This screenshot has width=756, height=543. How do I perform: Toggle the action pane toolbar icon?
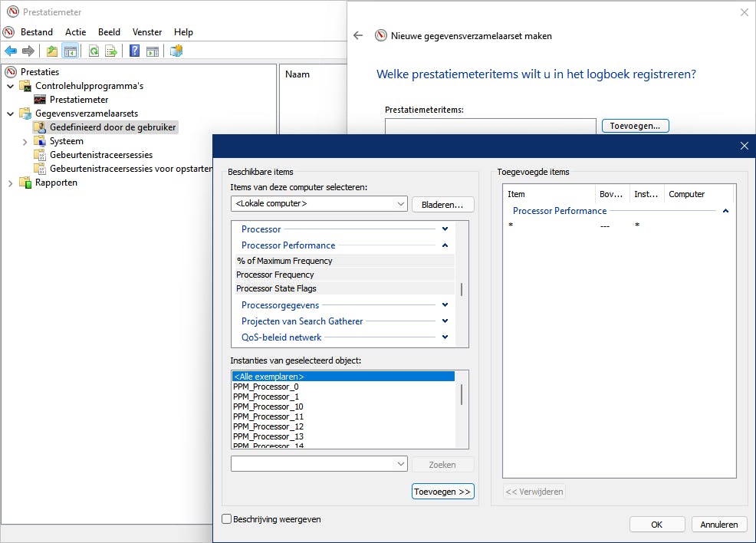pyautogui.click(x=151, y=51)
